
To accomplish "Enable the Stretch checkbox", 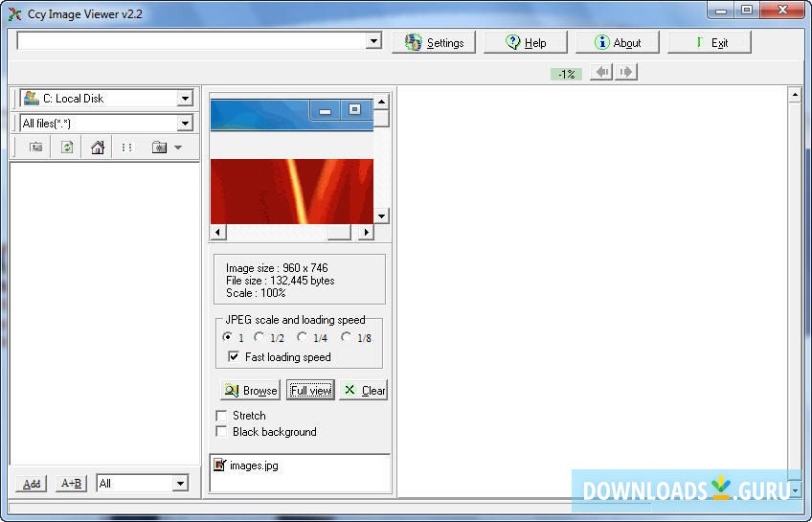I will (221, 416).
